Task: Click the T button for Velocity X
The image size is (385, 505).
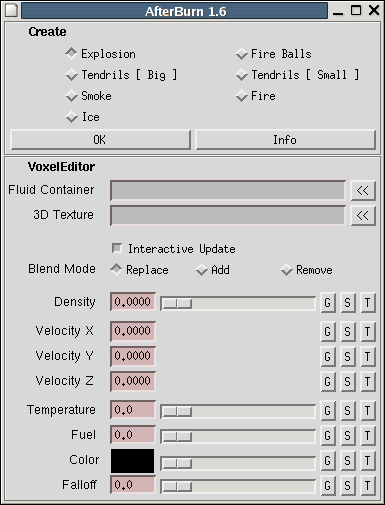Action: pyautogui.click(x=368, y=332)
